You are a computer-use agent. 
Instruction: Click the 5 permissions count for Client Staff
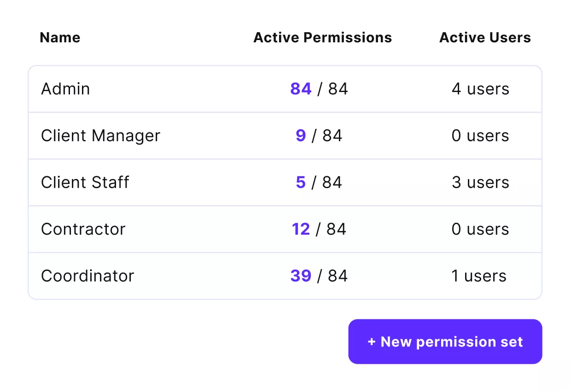(x=301, y=182)
